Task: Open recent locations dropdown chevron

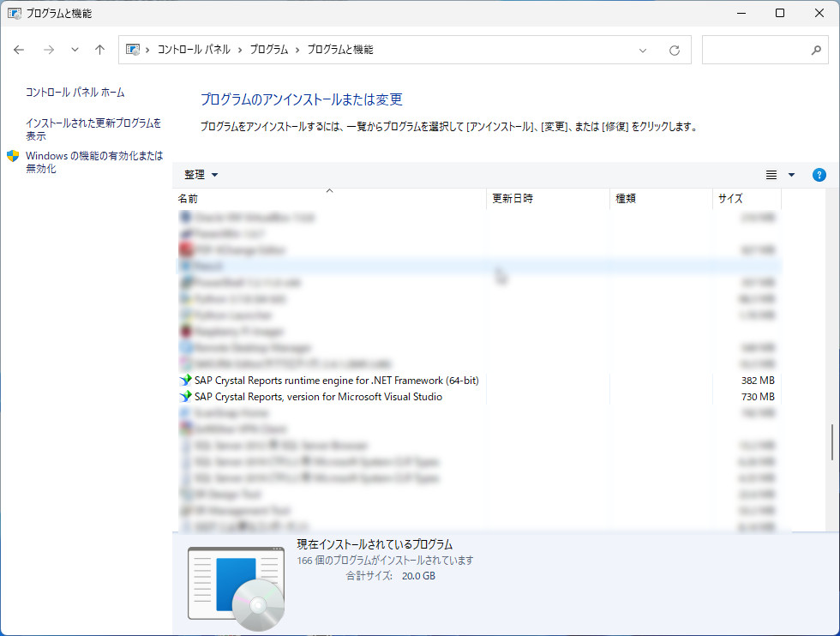Action: pyautogui.click(x=75, y=50)
